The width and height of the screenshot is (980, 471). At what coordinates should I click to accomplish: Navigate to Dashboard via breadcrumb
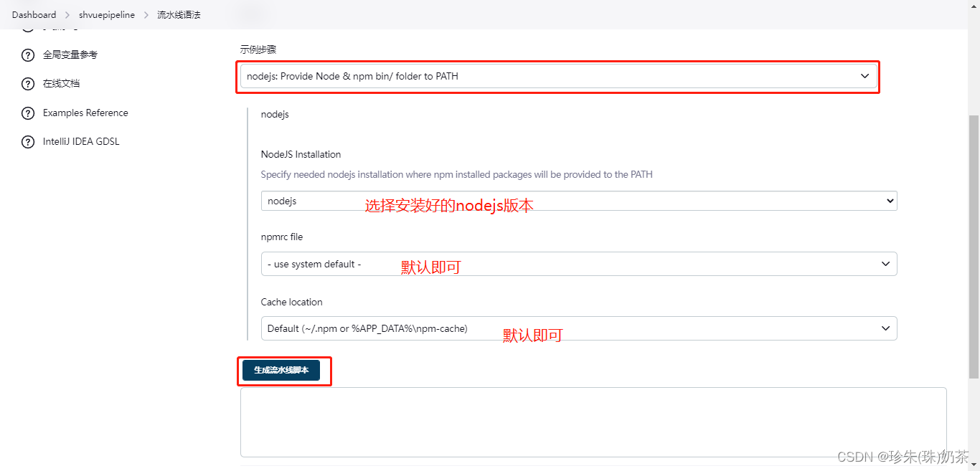coord(34,14)
